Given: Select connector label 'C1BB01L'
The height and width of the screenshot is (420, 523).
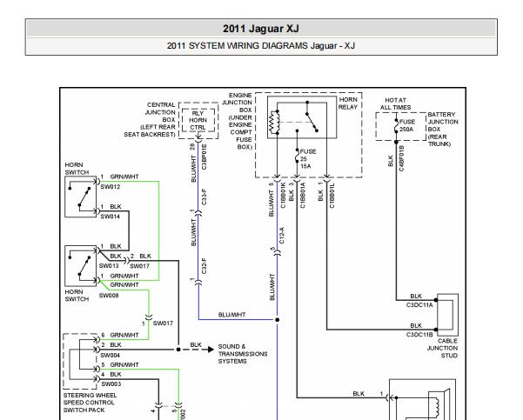Looking at the screenshot, I should (x=332, y=196).
